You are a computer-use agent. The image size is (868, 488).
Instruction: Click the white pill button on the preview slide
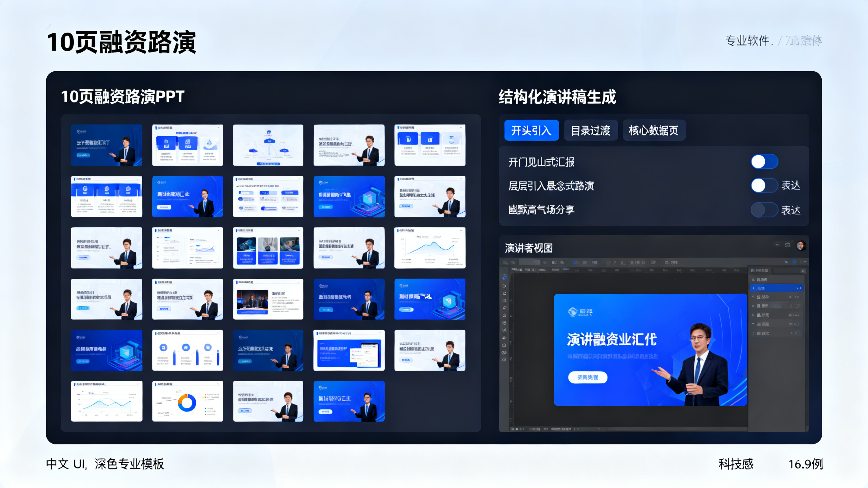[x=588, y=377]
